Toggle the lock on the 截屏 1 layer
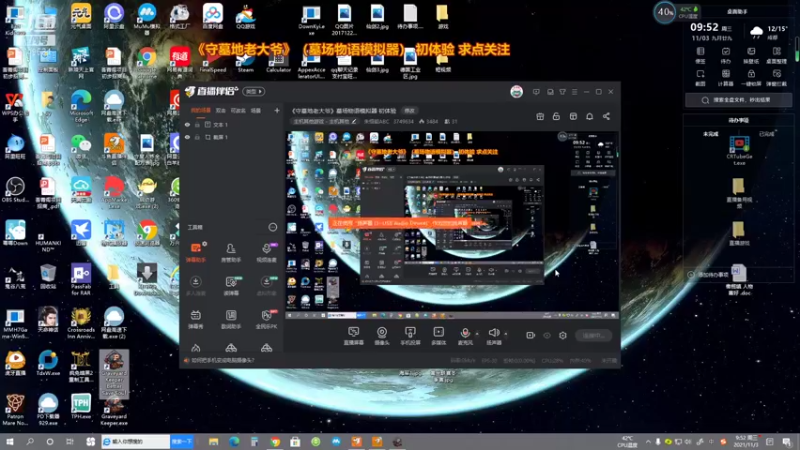 [197, 137]
